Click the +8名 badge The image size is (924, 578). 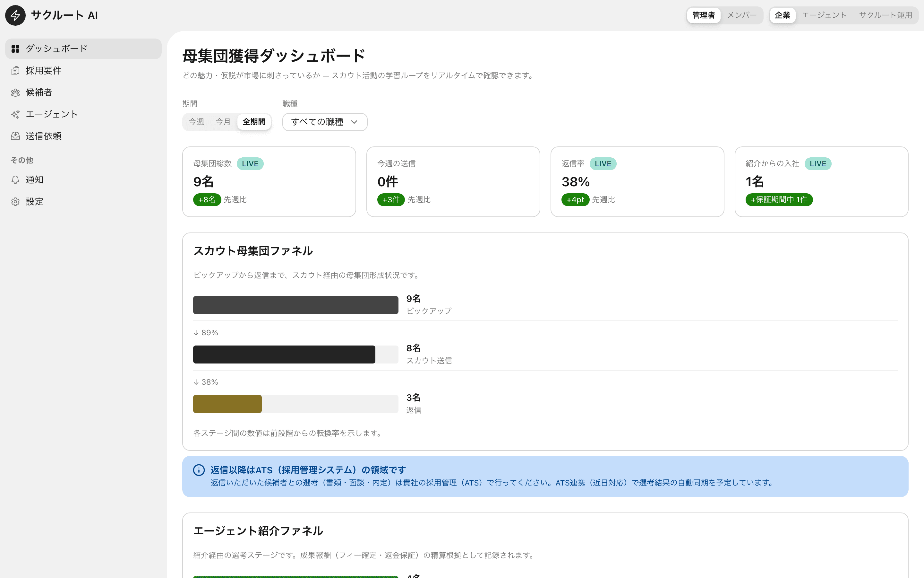coord(207,199)
